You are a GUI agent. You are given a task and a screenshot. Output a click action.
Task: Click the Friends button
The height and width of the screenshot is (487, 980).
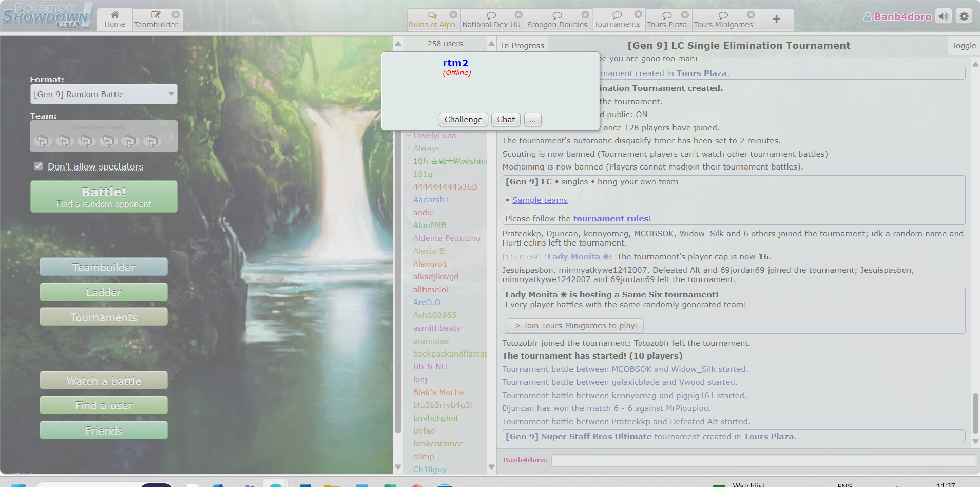pyautogui.click(x=104, y=430)
